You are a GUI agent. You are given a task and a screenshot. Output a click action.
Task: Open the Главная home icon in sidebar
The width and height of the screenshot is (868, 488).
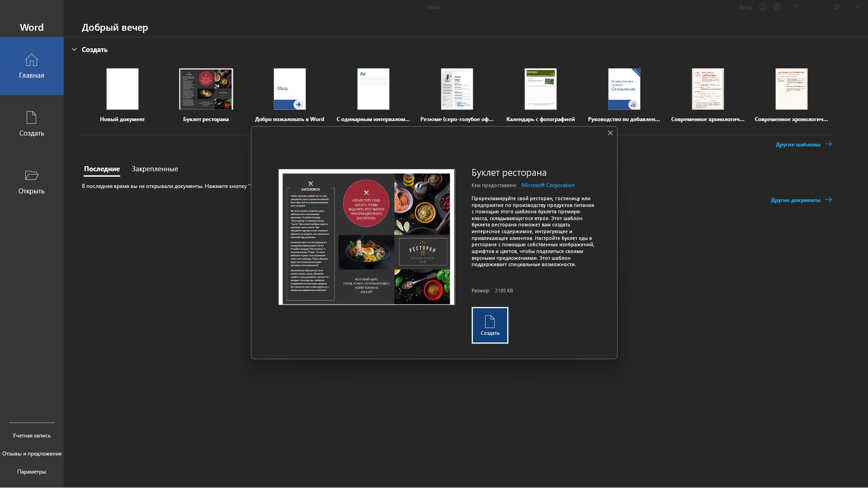point(32,60)
